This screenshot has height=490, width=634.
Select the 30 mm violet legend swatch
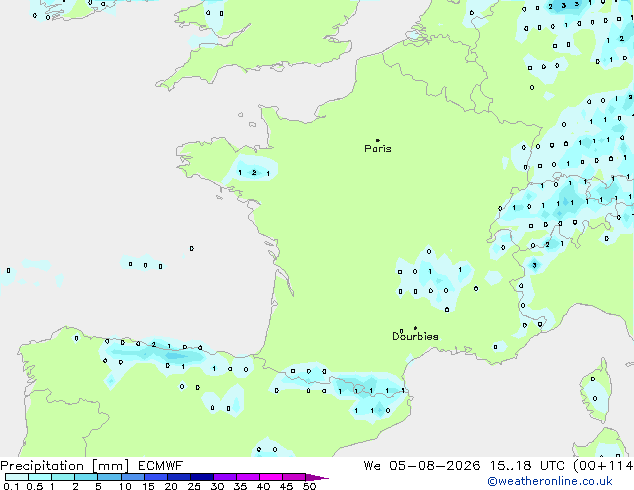[225, 477]
